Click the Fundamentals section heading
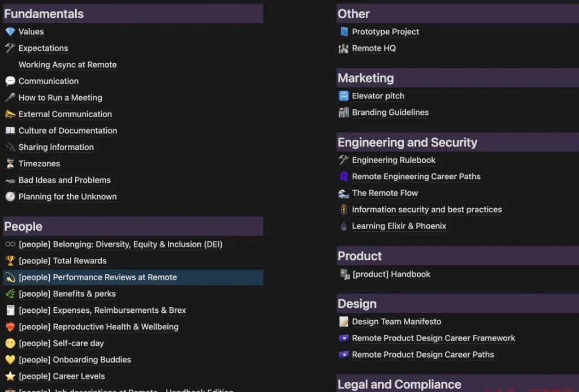The image size is (579, 392). pyautogui.click(x=44, y=14)
